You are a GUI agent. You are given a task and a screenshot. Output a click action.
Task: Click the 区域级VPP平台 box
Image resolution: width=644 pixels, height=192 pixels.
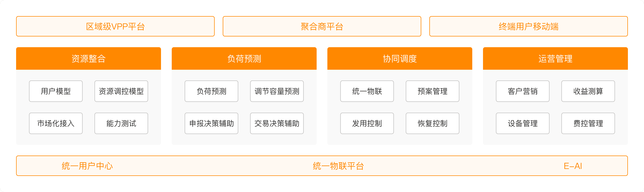(x=115, y=26)
